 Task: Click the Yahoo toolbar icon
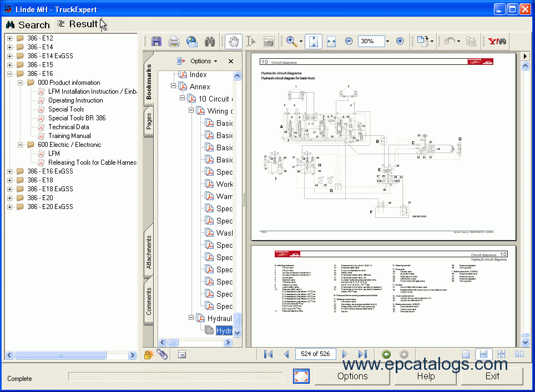(x=497, y=41)
